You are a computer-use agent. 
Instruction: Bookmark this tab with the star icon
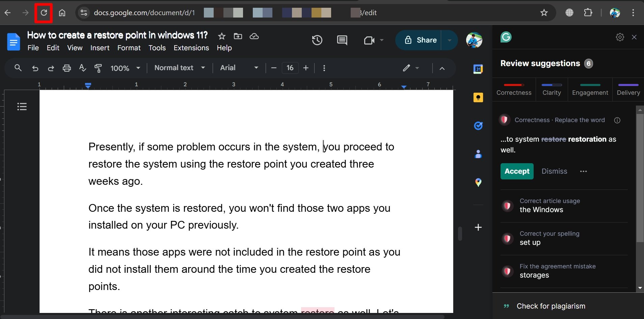[544, 13]
